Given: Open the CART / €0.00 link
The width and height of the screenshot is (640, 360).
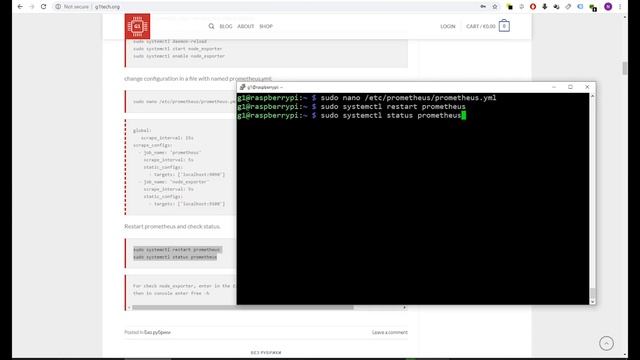Looking at the screenshot, I should pyautogui.click(x=481, y=26).
